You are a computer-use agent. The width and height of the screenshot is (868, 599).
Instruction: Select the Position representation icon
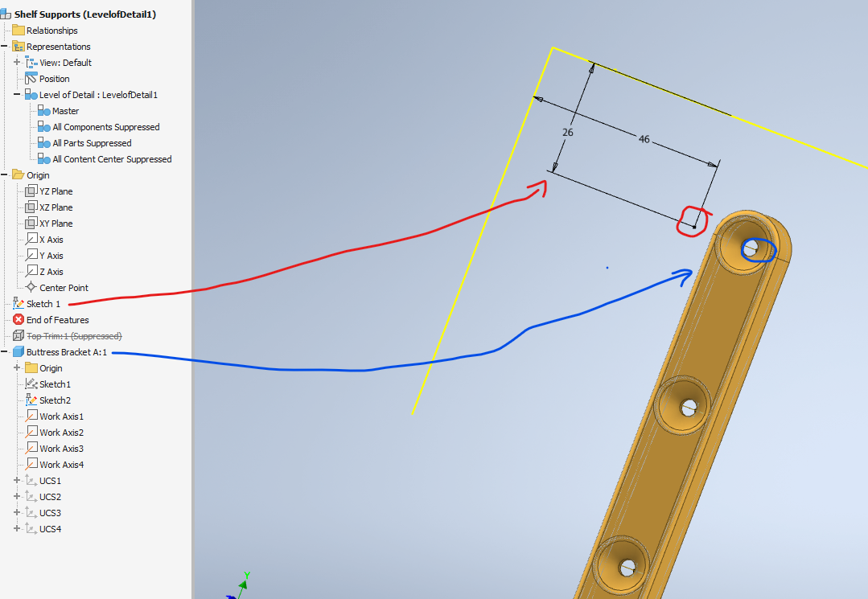pyautogui.click(x=31, y=78)
